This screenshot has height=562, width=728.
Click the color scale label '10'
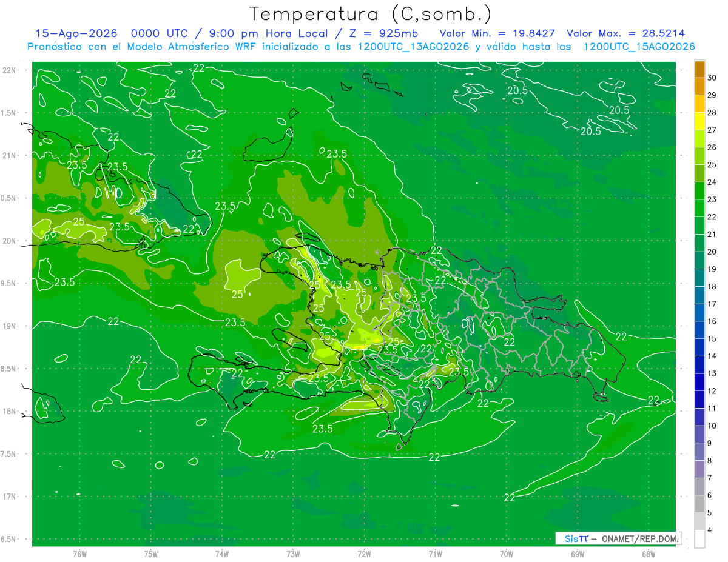(x=712, y=426)
